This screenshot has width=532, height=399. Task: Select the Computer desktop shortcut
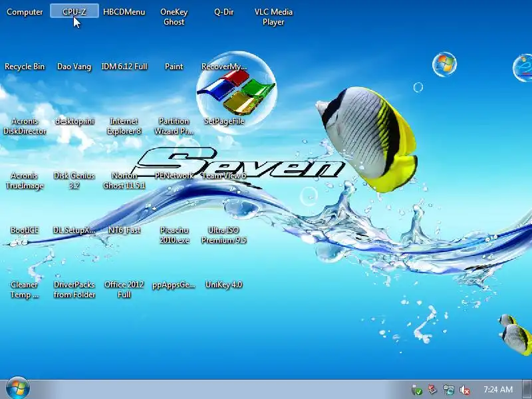point(25,12)
